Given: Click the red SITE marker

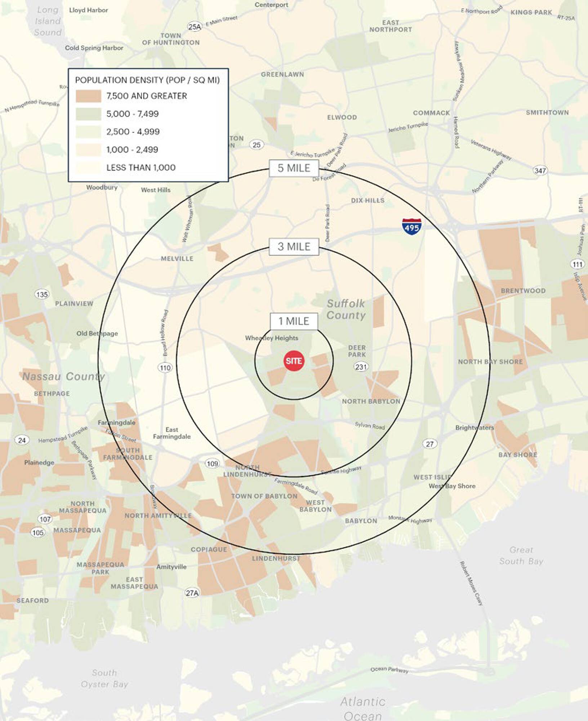Looking at the screenshot, I should click(294, 360).
